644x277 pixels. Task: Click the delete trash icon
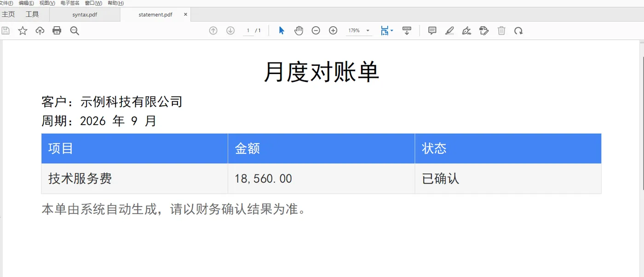click(x=501, y=31)
